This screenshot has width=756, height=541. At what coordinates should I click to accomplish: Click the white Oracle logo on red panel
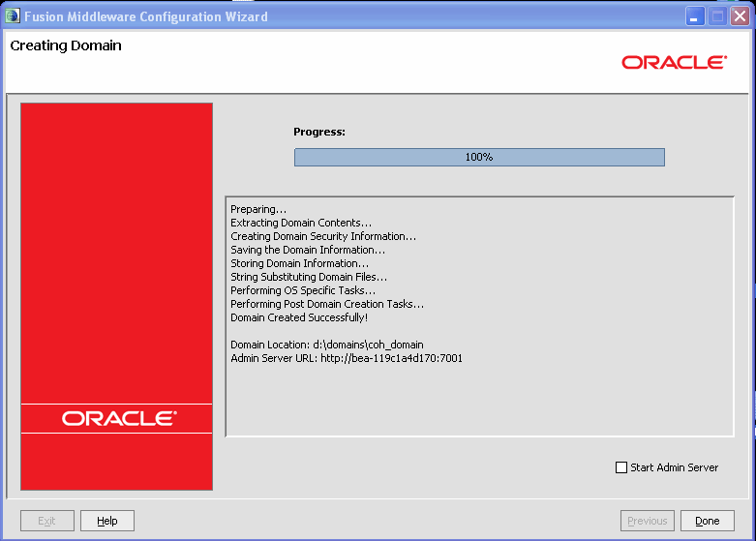click(x=119, y=418)
